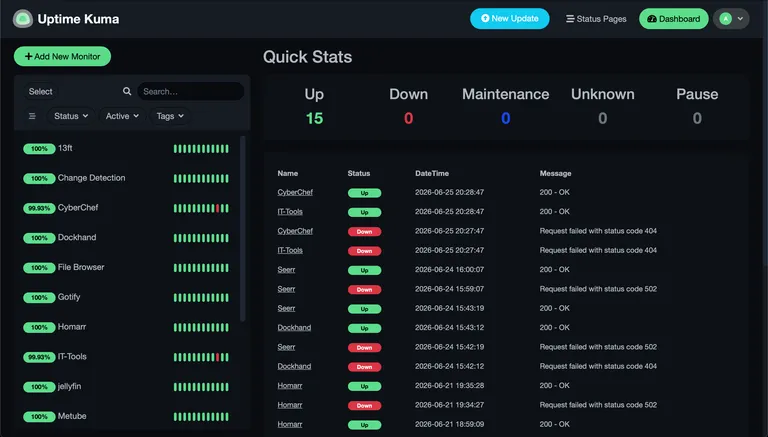Click the IT-Tools heartbeat bar with red beat

tap(201, 357)
